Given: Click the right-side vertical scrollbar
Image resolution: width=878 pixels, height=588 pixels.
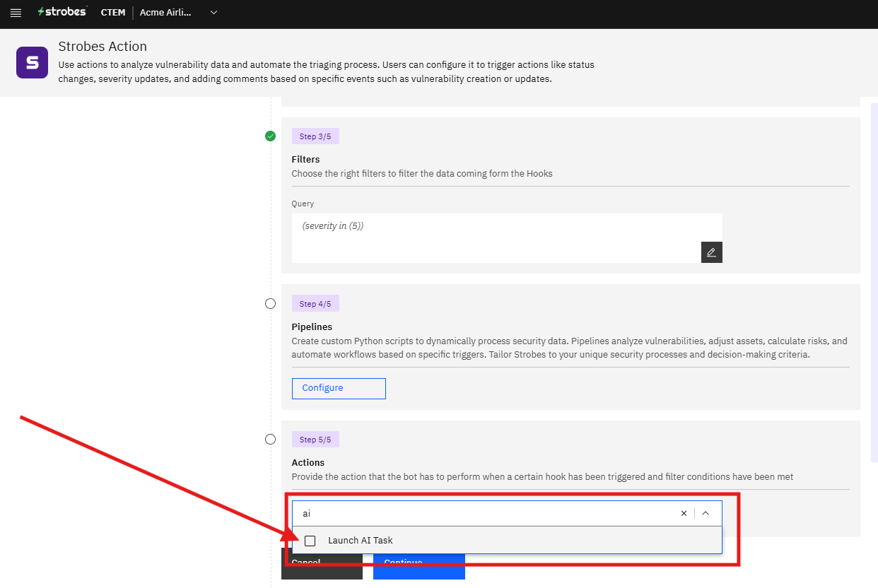Looking at the screenshot, I should [874, 283].
